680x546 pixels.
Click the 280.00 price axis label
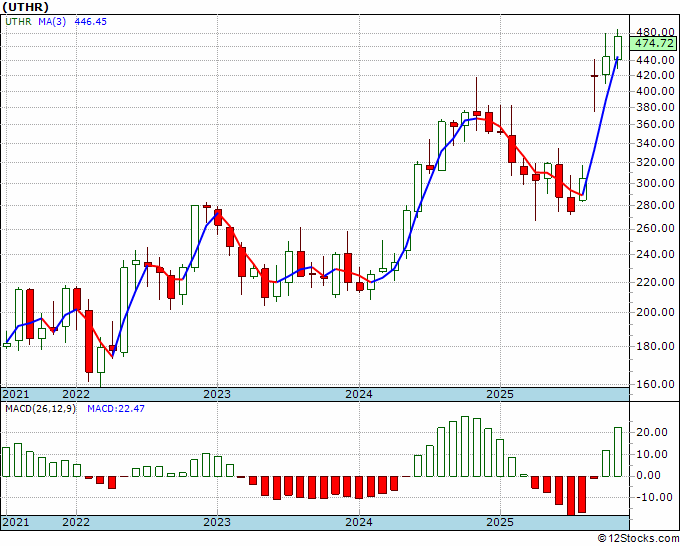[655, 205]
